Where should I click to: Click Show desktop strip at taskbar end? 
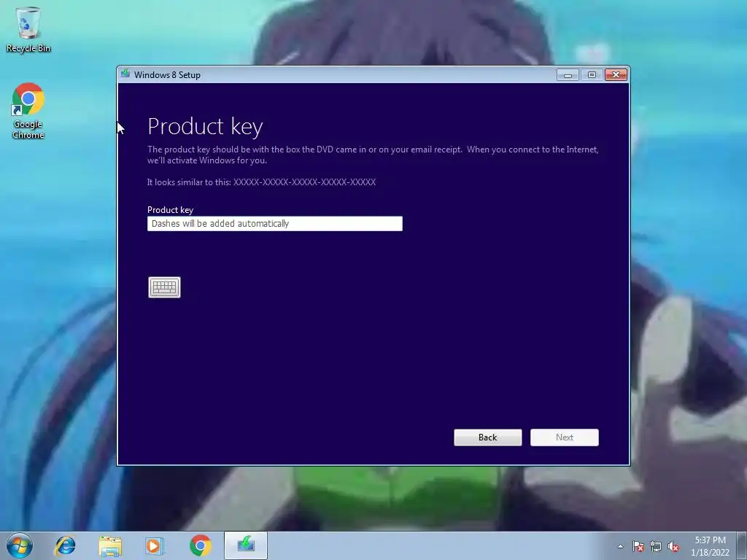coord(742,545)
